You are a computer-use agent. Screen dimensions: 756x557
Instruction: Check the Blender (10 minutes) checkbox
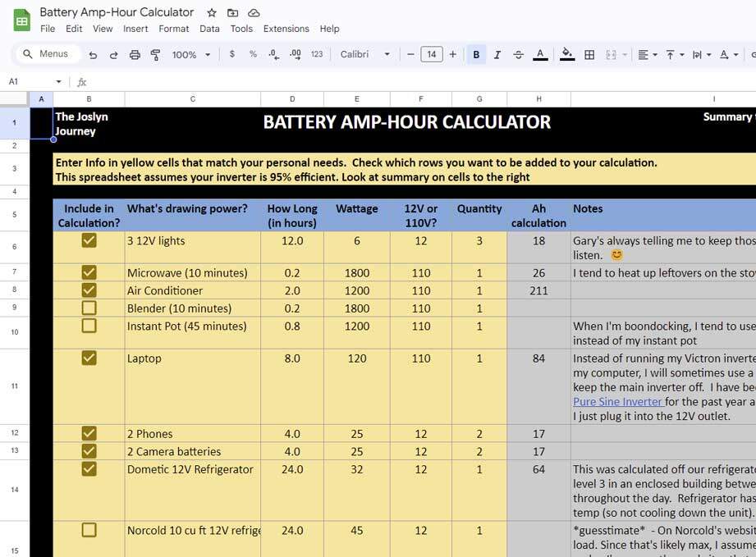(x=89, y=308)
